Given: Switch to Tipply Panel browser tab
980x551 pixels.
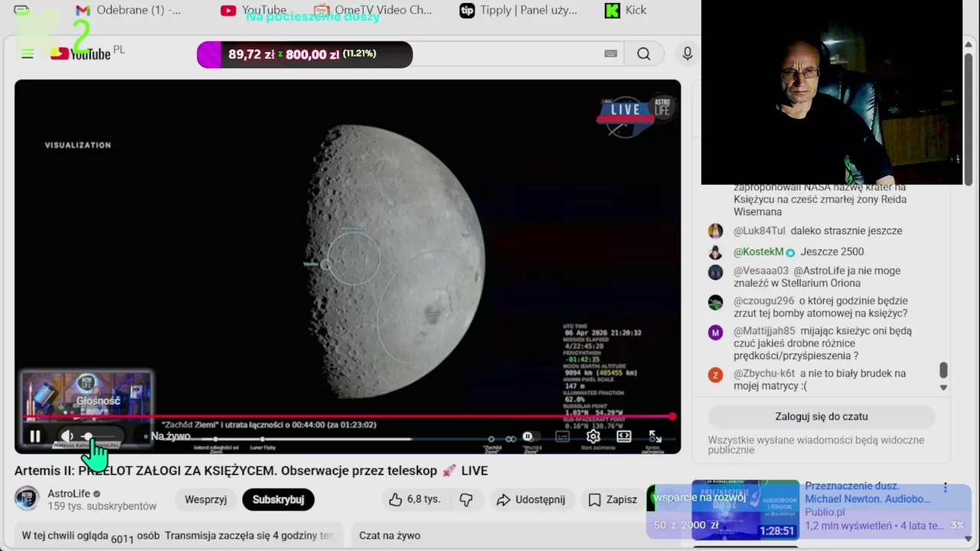Looking at the screenshot, I should pos(518,10).
